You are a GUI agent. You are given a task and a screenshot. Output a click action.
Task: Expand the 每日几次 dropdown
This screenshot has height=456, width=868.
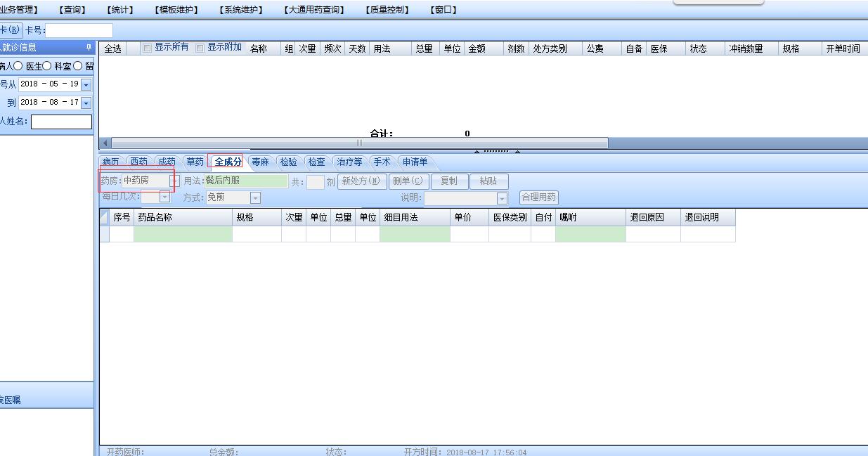coord(165,197)
